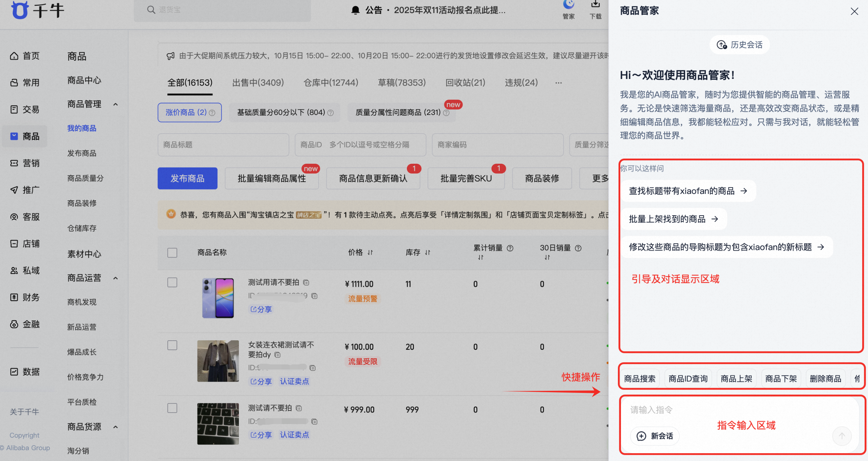The height and width of the screenshot is (461, 868).
Task: Open 常用 in sidebar
Action: (25, 82)
